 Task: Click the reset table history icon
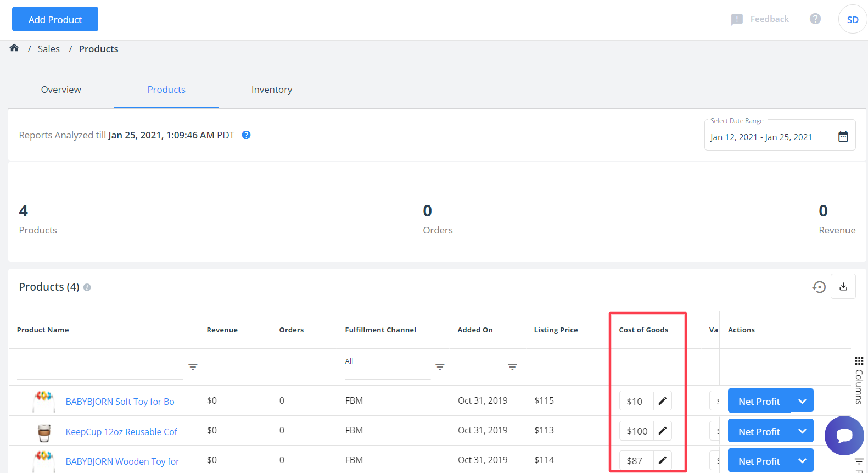click(819, 287)
